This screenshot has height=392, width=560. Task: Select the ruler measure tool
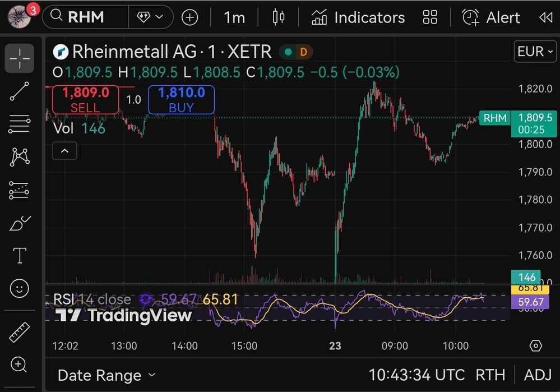click(x=20, y=333)
